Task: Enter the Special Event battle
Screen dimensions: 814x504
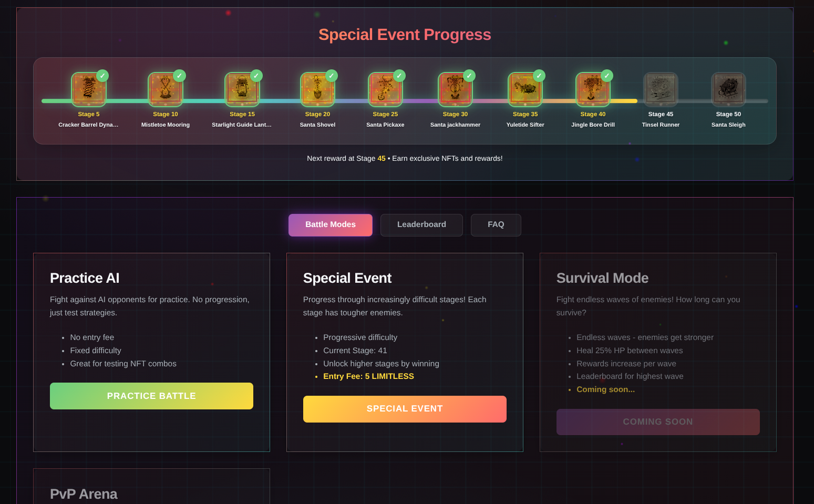Action: tap(405, 409)
